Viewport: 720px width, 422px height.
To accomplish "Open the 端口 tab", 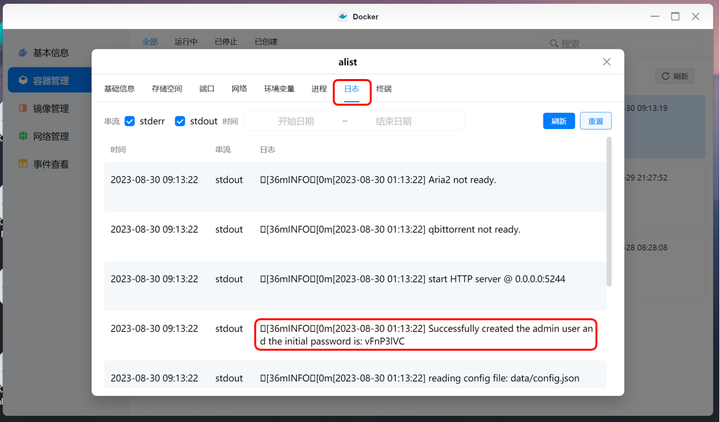I will tap(207, 89).
